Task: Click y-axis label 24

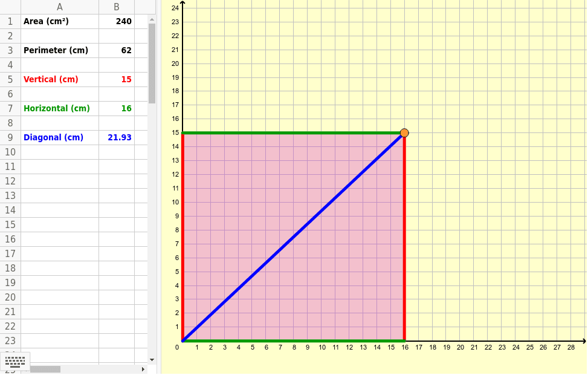Action: pyautogui.click(x=175, y=8)
